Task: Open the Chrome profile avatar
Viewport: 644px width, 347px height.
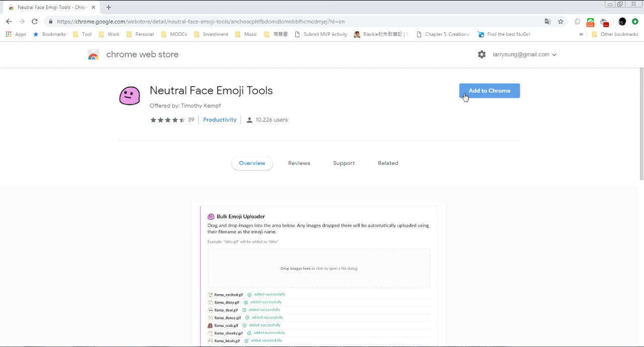Action: (622, 22)
